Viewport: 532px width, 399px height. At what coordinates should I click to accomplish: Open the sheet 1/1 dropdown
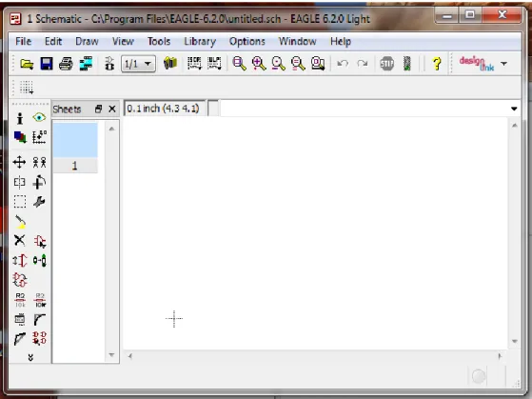[x=138, y=64]
